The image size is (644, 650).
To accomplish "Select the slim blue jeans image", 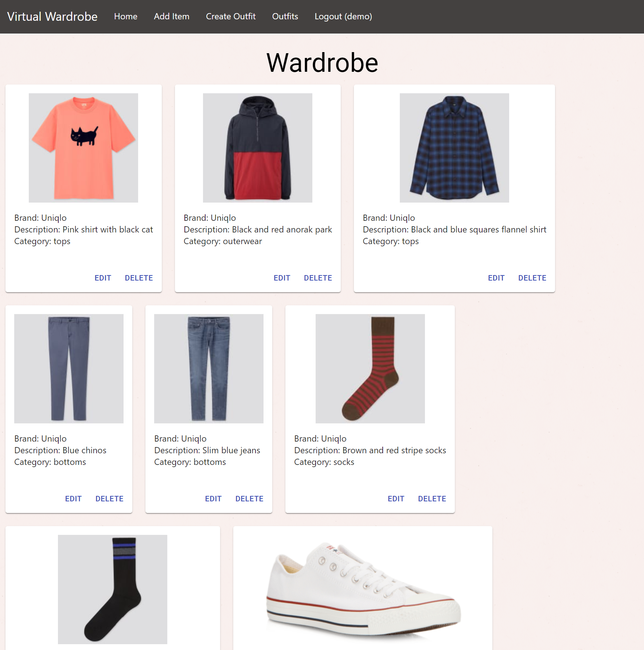I will click(209, 369).
